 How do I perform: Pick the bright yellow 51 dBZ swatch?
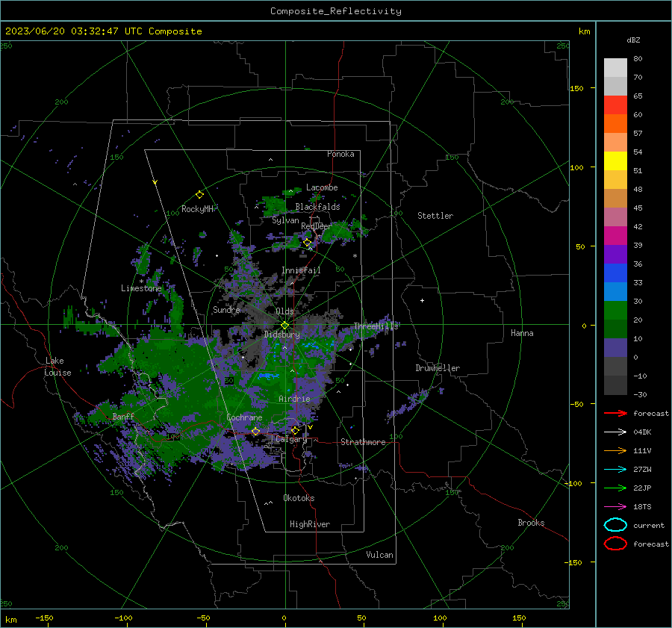(615, 161)
